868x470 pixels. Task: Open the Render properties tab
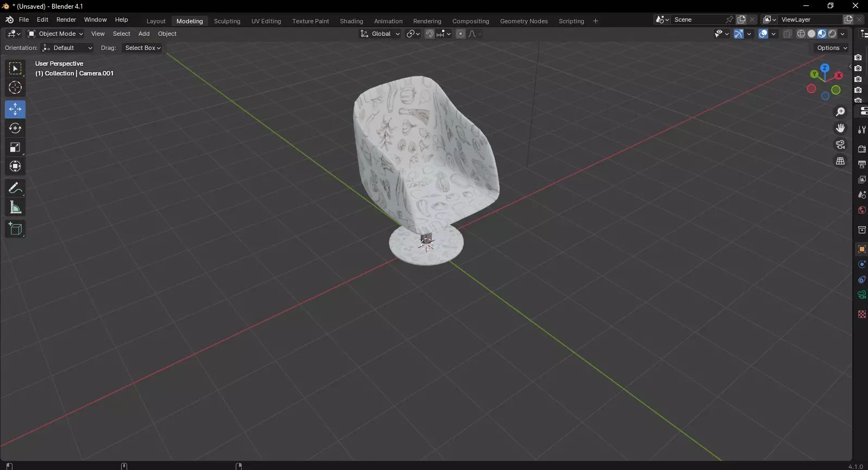tap(861, 149)
